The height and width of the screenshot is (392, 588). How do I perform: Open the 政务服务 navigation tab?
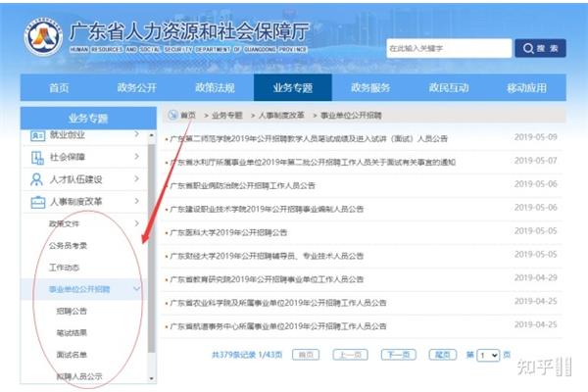coord(370,88)
